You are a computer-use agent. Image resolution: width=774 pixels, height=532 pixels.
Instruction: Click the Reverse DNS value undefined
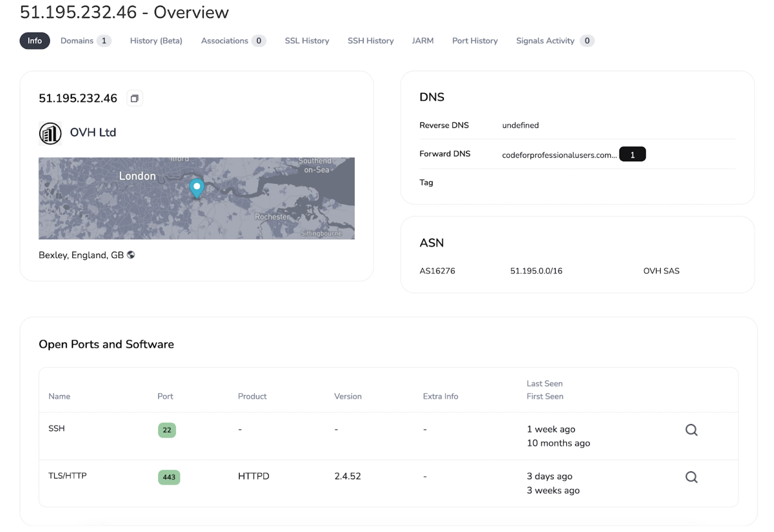point(520,125)
